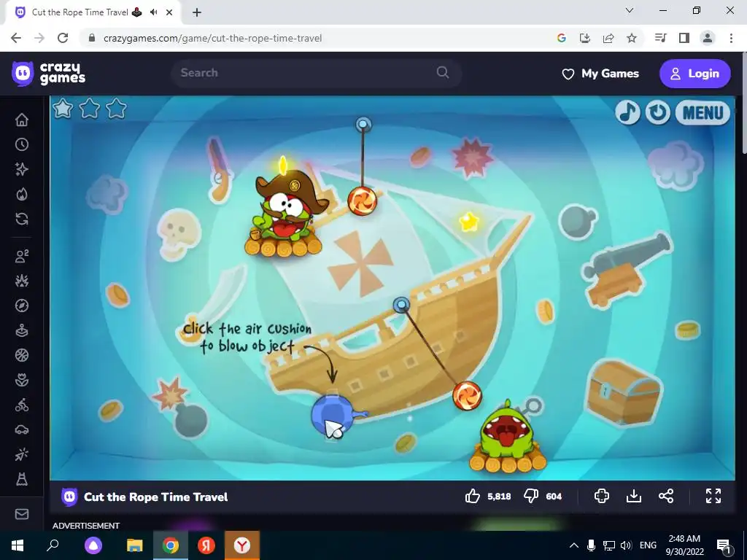The height and width of the screenshot is (560, 747).
Task: Click the search magnifier icon
Action: pos(443,72)
